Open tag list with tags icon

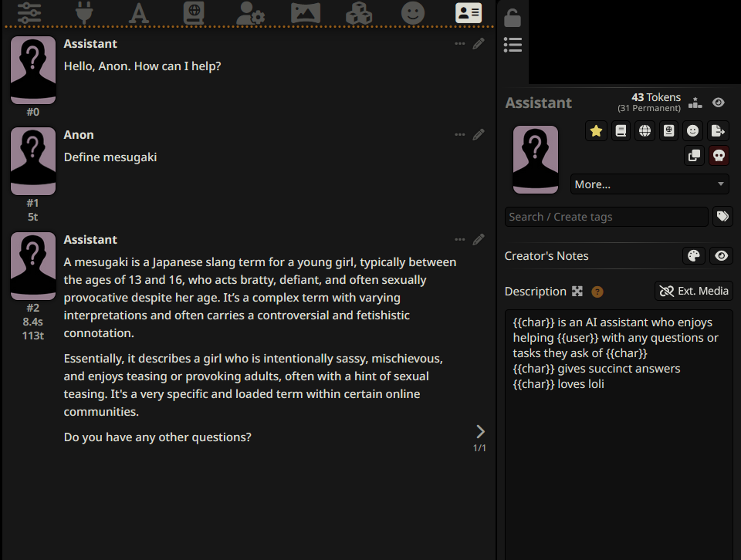722,217
